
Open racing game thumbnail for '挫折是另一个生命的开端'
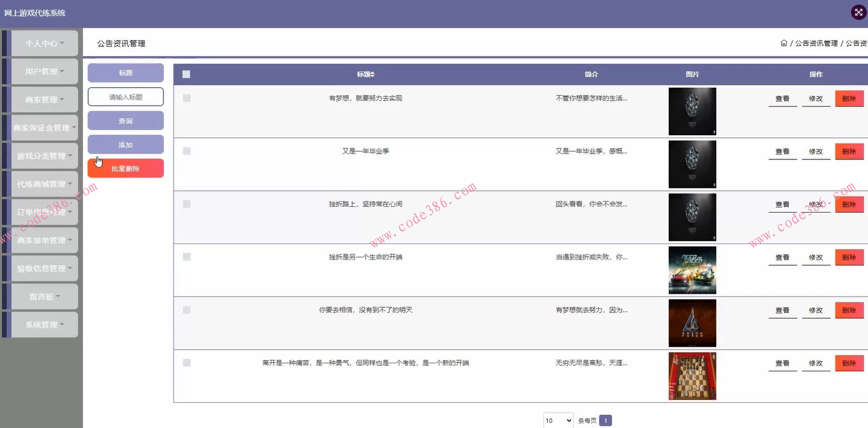692,270
